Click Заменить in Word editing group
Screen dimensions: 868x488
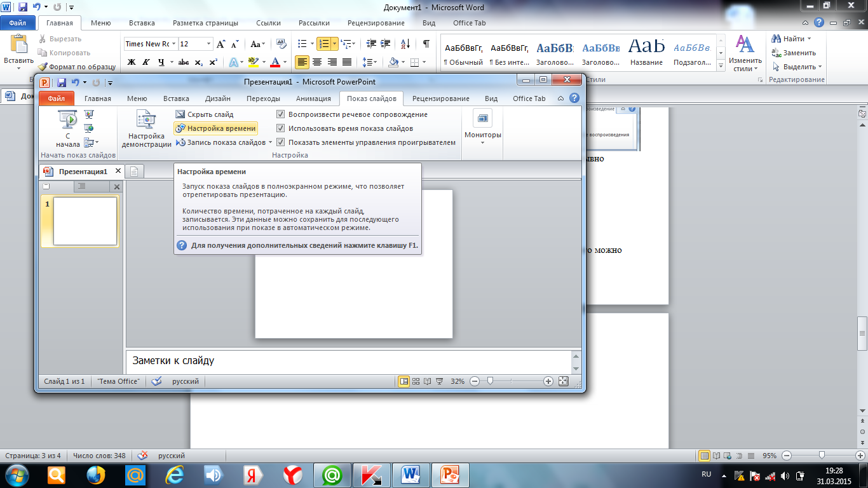click(x=794, y=53)
